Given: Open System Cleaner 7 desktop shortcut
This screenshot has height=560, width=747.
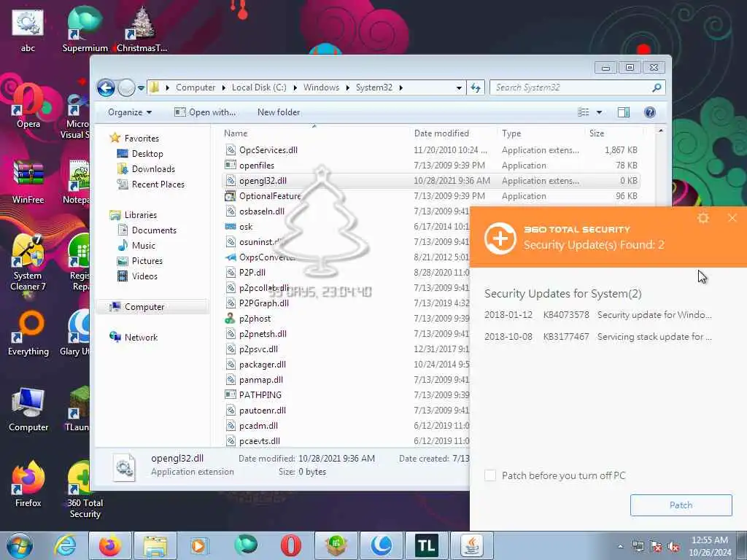Looking at the screenshot, I should coord(28,263).
